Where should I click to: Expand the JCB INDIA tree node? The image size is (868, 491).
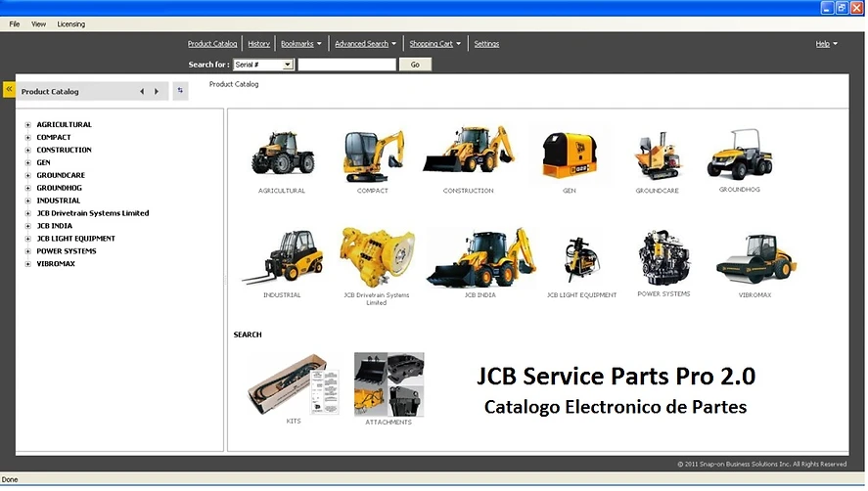(x=27, y=226)
